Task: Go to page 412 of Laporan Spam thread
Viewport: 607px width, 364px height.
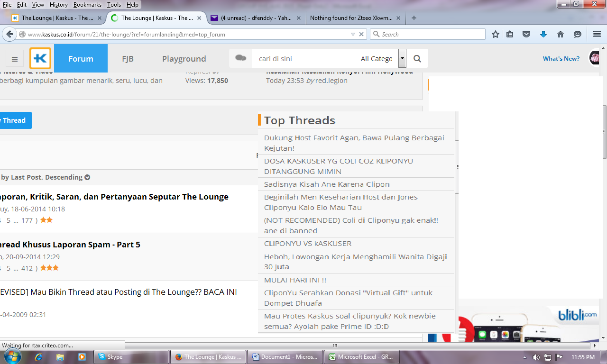Action: (x=27, y=268)
